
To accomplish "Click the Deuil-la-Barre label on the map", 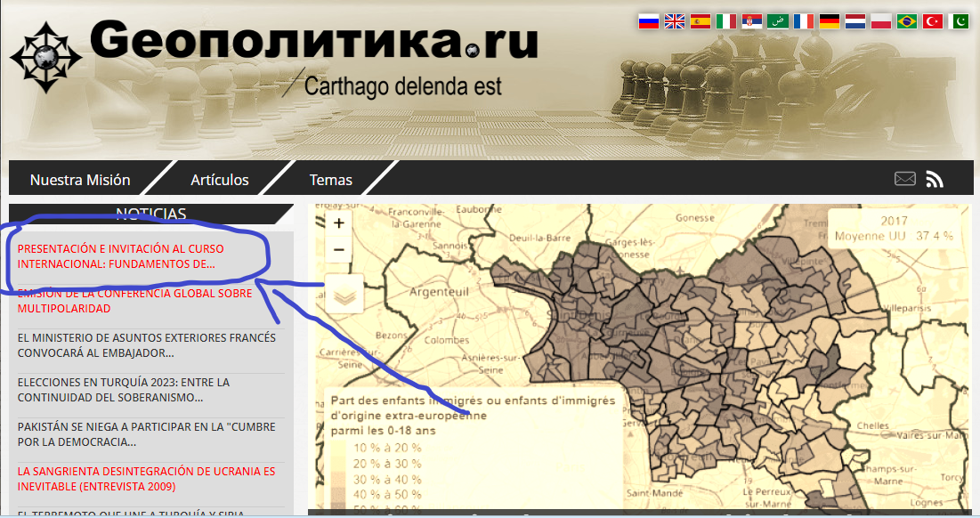I will pos(539,238).
